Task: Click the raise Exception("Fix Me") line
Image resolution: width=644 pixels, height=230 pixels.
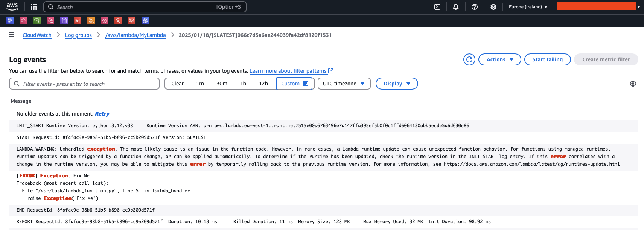Action: click(x=63, y=198)
